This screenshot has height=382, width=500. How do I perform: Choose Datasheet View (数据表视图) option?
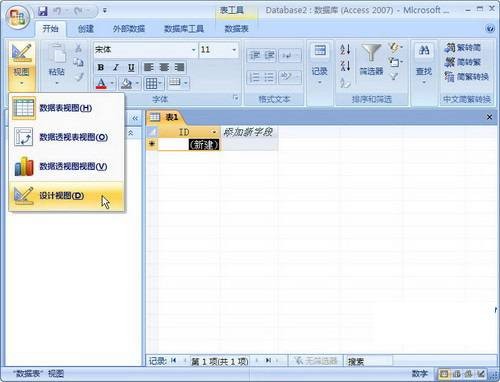tap(66, 108)
